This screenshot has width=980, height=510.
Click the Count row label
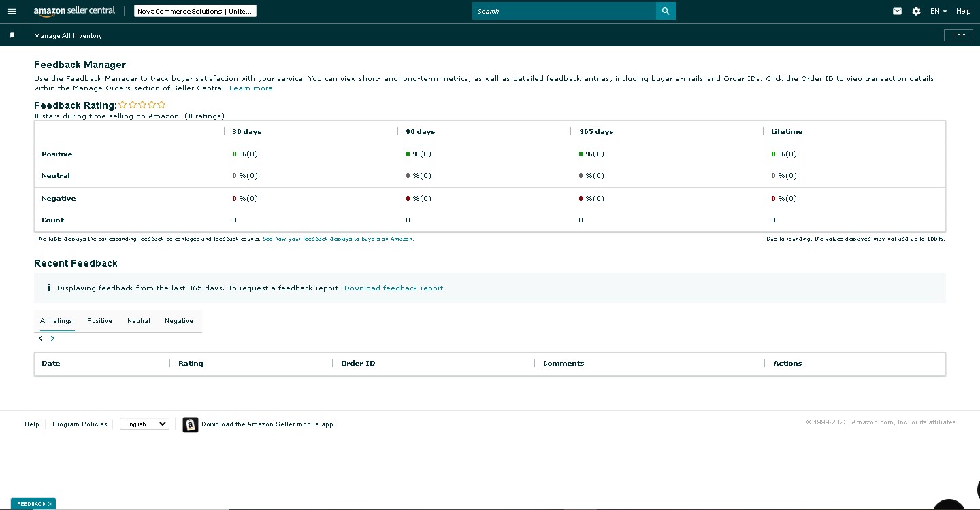(x=52, y=220)
